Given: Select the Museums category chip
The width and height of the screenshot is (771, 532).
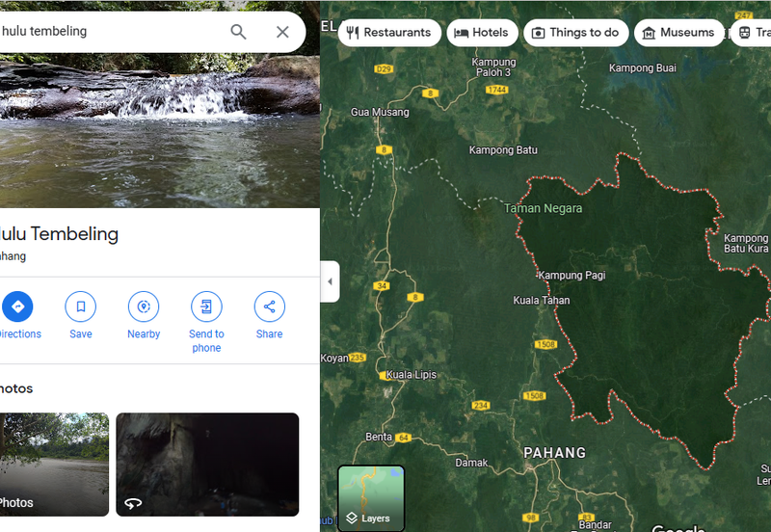Looking at the screenshot, I should pyautogui.click(x=678, y=33).
